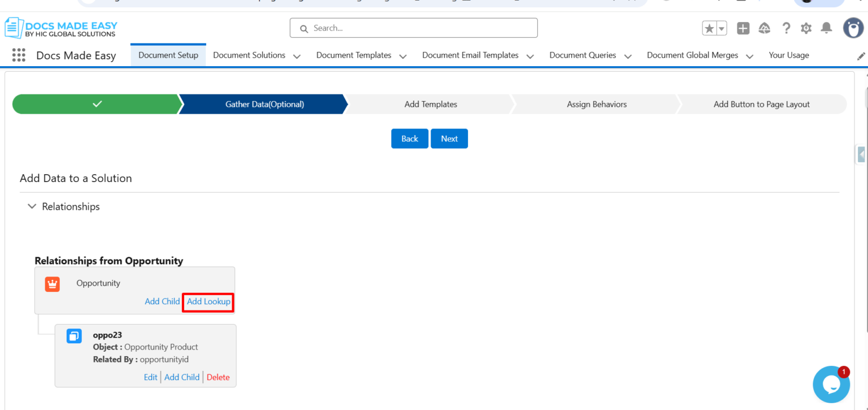Open the App Launcher grid icon
The width and height of the screenshot is (868, 410).
point(19,55)
